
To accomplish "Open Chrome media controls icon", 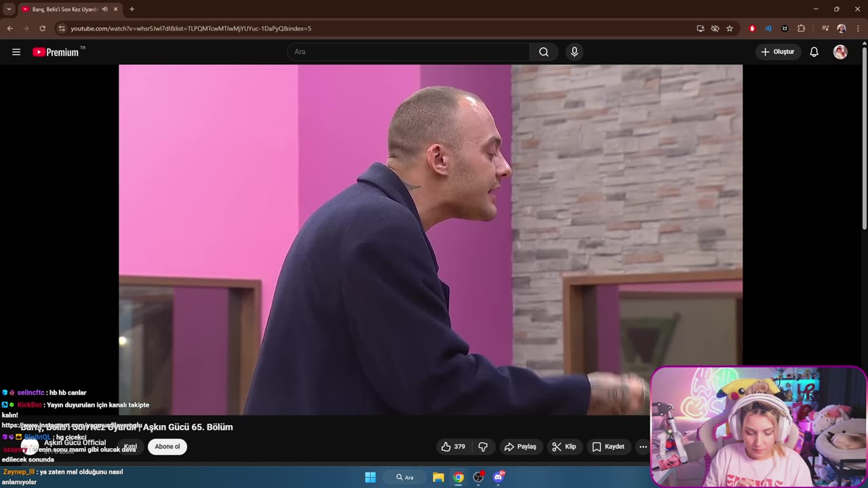I will click(x=825, y=28).
